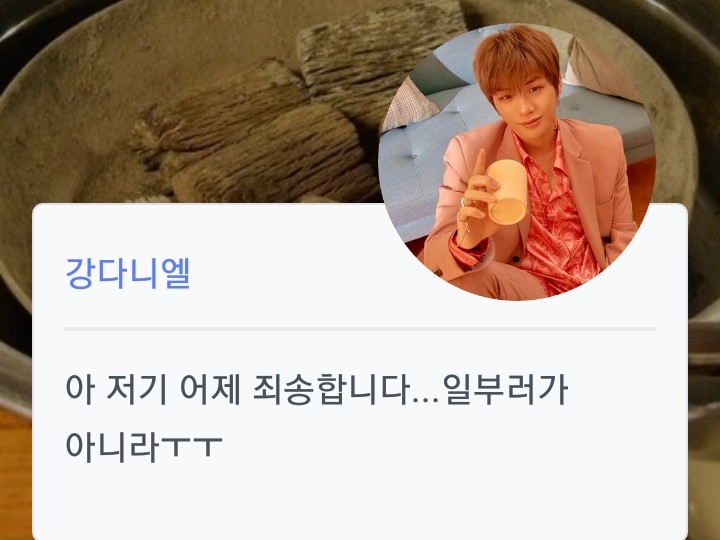Screen dimensions: 720x540
Task: Click the word 일부러가 in the message
Action: [506, 389]
